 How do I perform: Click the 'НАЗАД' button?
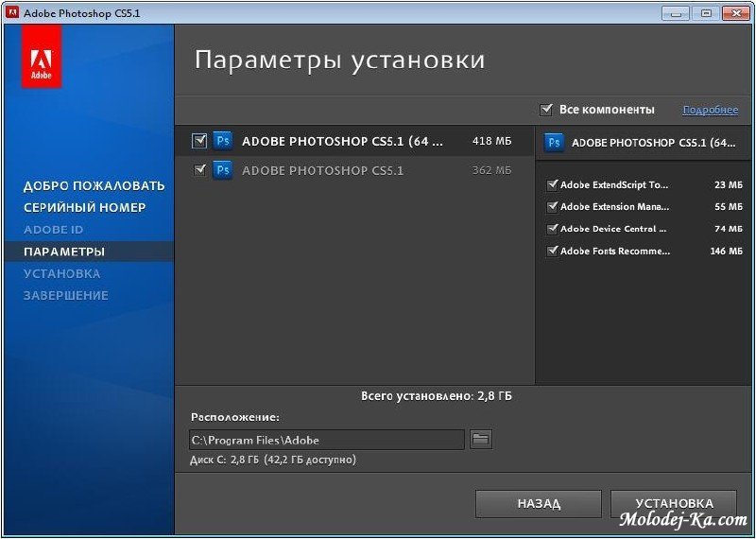(x=539, y=504)
